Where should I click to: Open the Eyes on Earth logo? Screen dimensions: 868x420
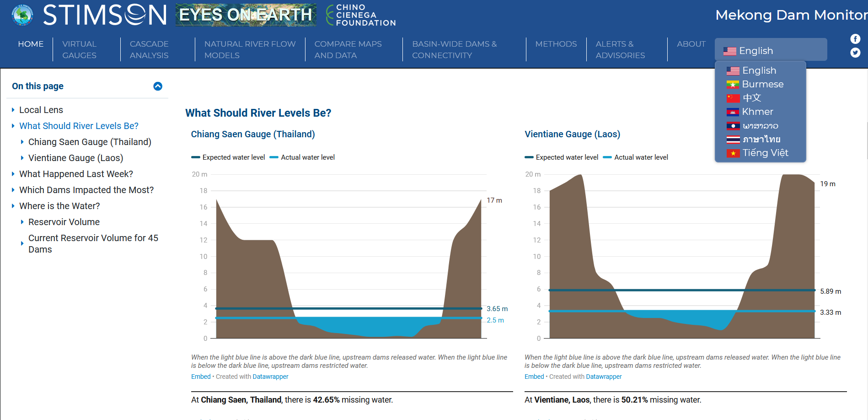pos(246,15)
